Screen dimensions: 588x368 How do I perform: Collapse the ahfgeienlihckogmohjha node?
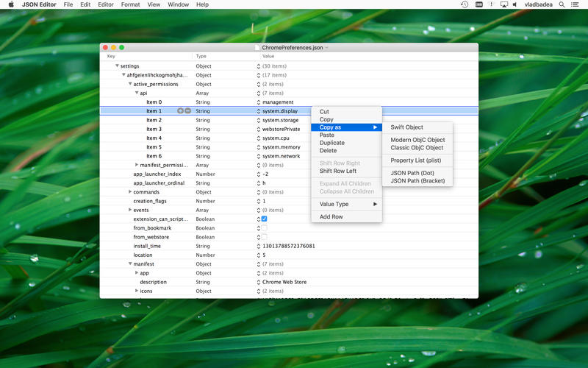click(123, 75)
